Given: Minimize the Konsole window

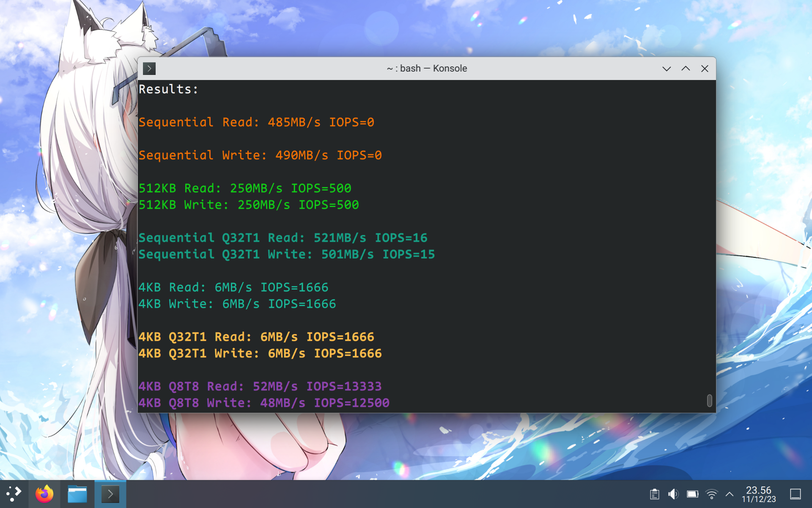Looking at the screenshot, I should pyautogui.click(x=667, y=69).
